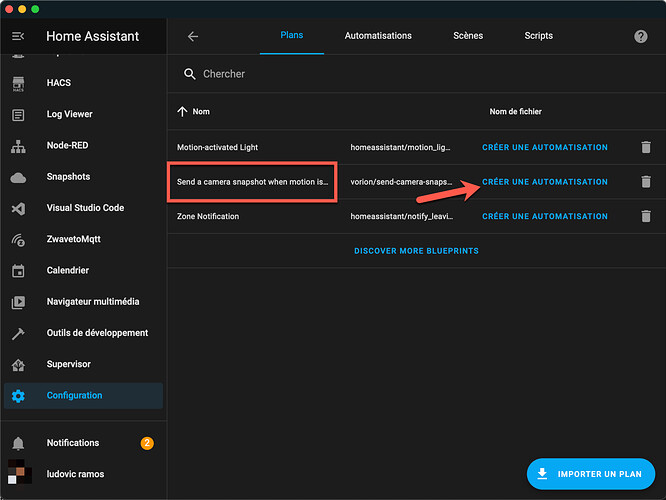Focus the Chercher search field
The width and height of the screenshot is (666, 500).
pos(416,74)
